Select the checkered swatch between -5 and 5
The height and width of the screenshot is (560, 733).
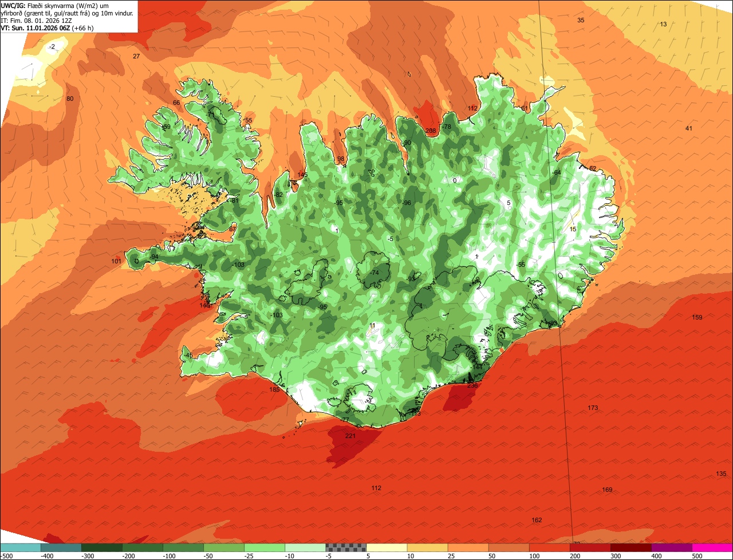[346, 547]
